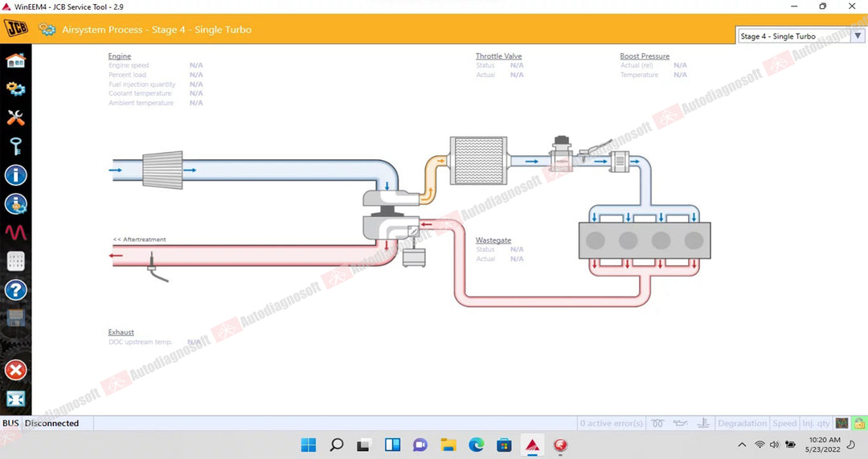868x459 pixels.
Task: Open the wrench and screwdriver tools icon
Action: [x=15, y=117]
